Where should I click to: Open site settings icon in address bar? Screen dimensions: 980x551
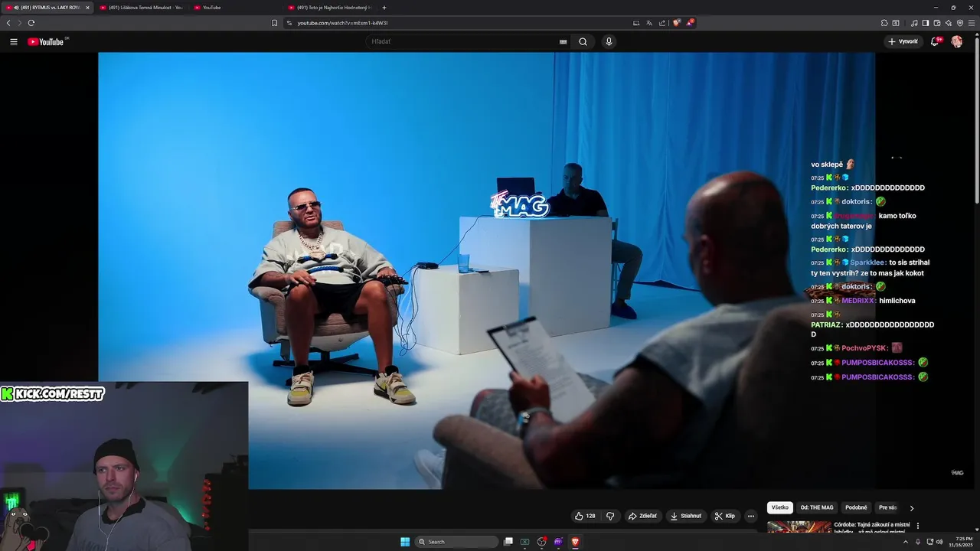(289, 23)
